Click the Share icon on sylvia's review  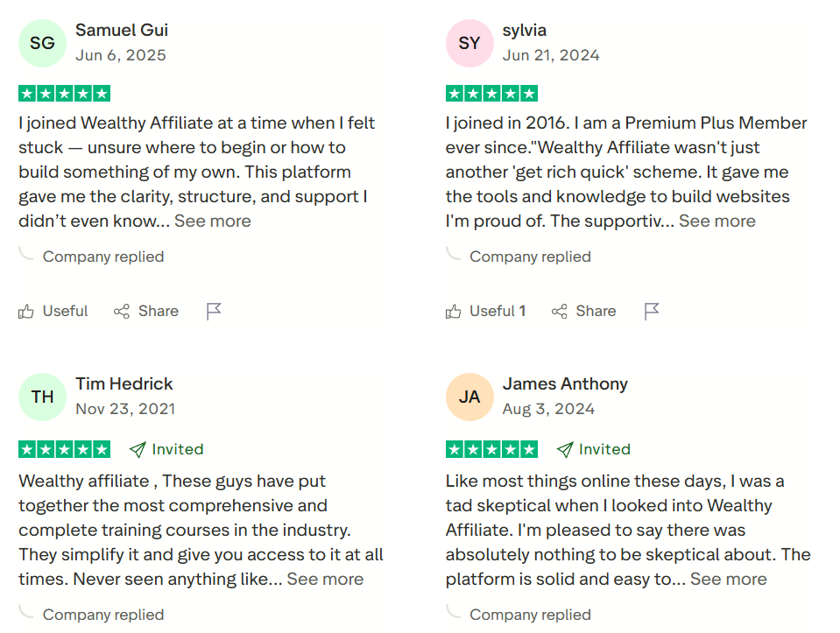point(559,311)
